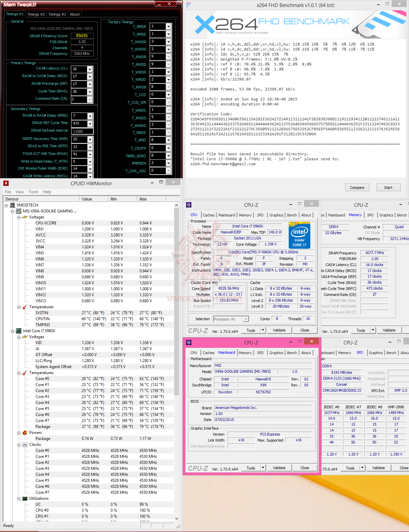
Task: Switch to Timings #3 tab in MemTweakIt
Action: (x=57, y=14)
